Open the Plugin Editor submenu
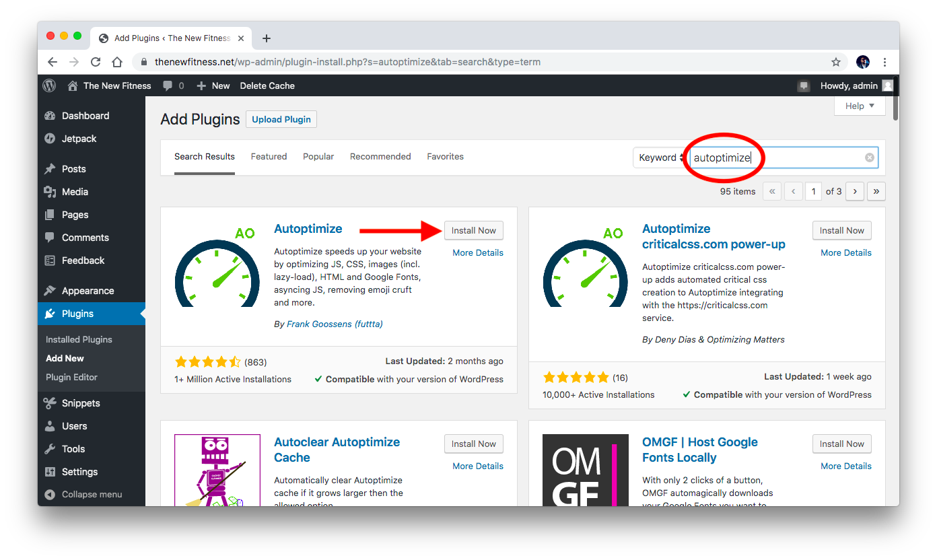The height and width of the screenshot is (560, 937). pyautogui.click(x=71, y=377)
